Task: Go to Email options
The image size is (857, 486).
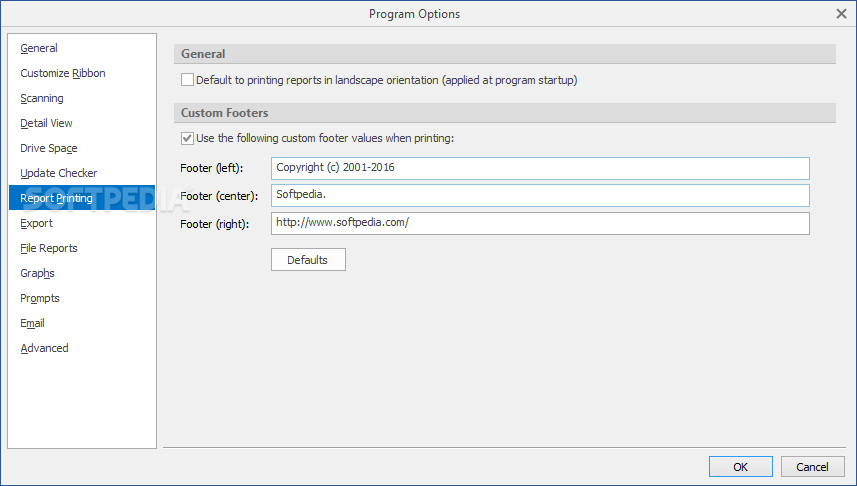Action: coord(32,323)
